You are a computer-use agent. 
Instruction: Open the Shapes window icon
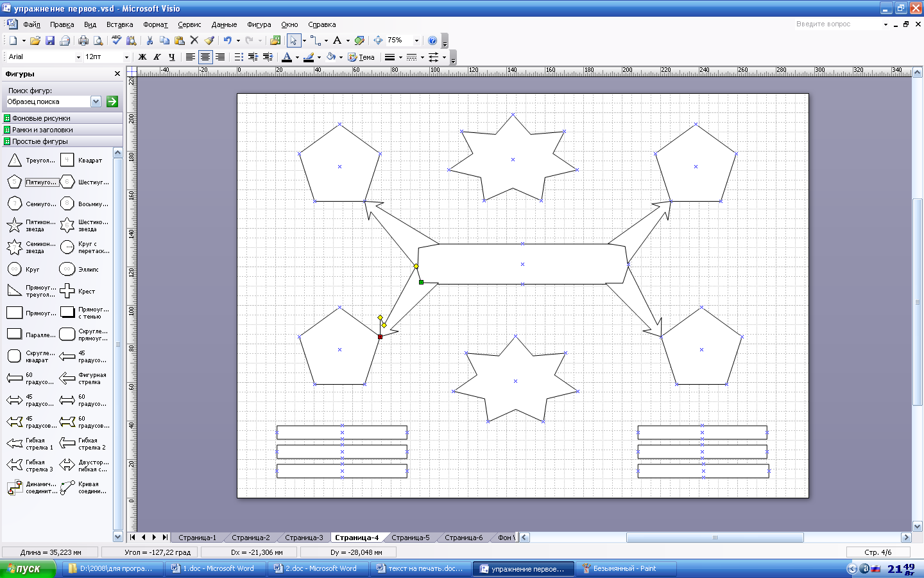[x=275, y=40]
